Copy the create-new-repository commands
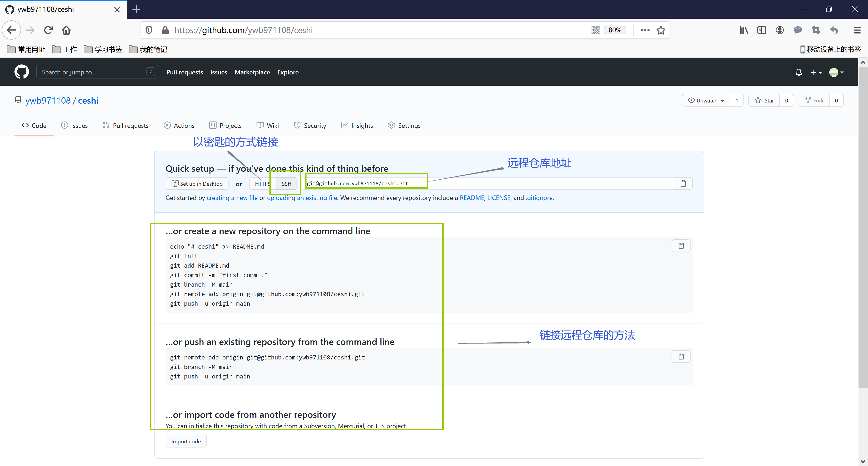 (681, 245)
